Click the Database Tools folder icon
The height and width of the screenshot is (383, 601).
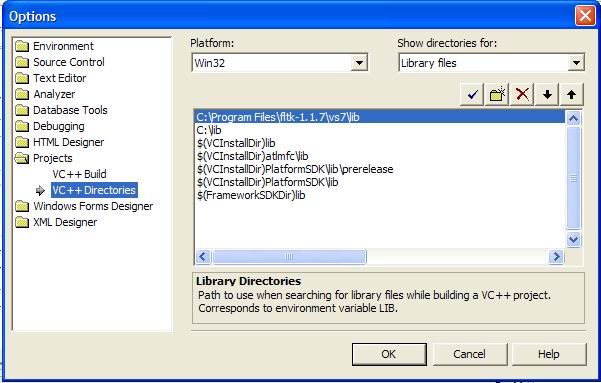(x=22, y=110)
